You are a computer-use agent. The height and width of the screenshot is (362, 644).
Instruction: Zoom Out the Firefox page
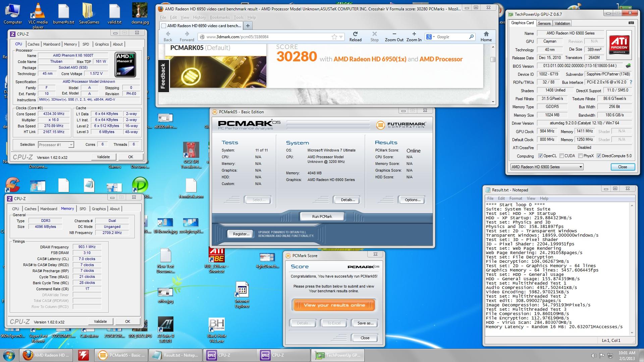(394, 36)
